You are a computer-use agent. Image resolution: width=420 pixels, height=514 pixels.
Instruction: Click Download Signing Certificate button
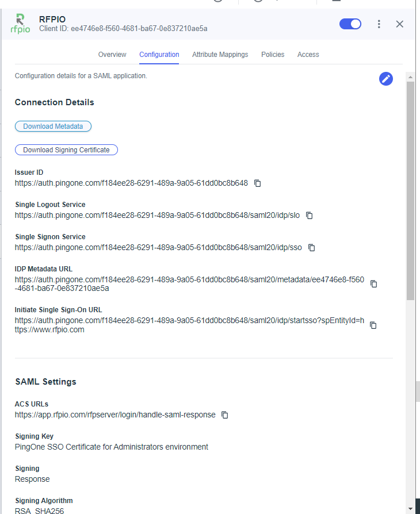click(66, 150)
